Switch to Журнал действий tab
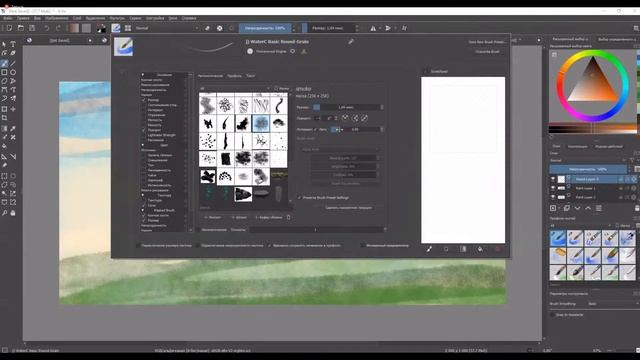Image resolution: width=640 pixels, height=360 pixels. pyautogui.click(x=609, y=147)
